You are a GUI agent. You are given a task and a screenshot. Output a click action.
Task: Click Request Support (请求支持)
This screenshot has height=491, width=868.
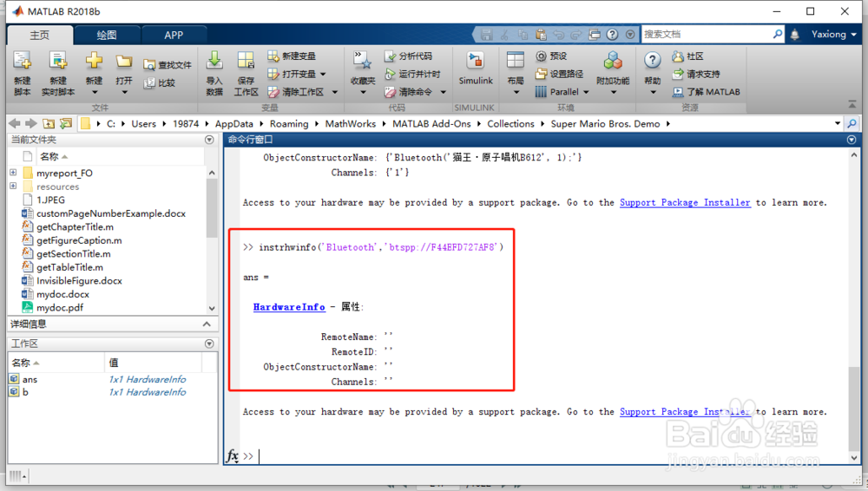tap(696, 74)
